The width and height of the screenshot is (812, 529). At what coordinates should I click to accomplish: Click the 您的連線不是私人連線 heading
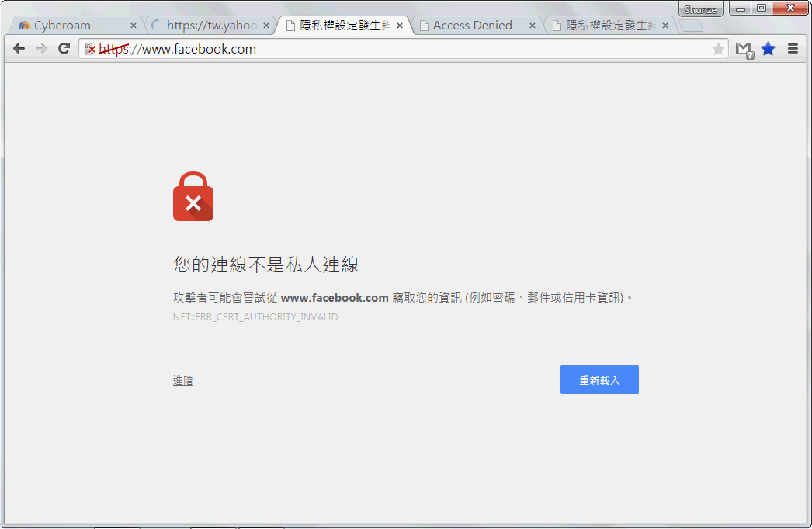[x=265, y=264]
